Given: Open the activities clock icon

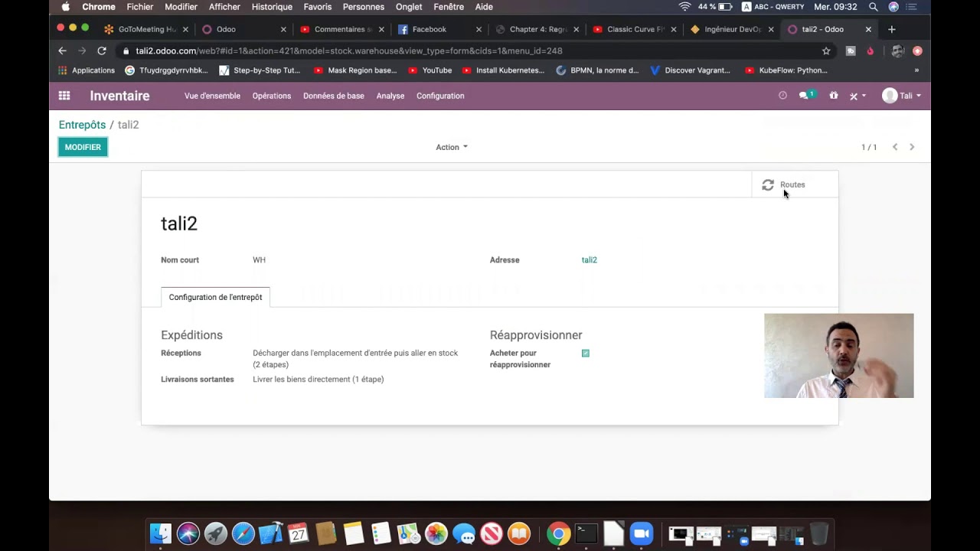Looking at the screenshot, I should [782, 96].
